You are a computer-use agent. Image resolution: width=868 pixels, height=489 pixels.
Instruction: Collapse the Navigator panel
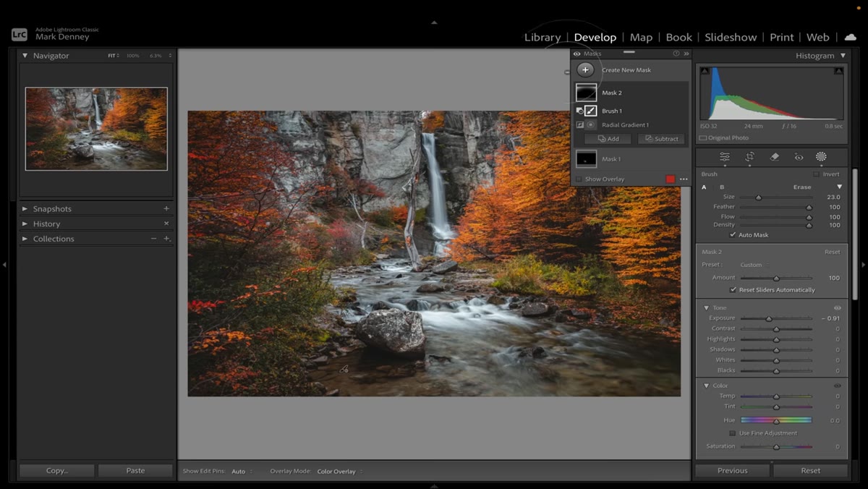pyautogui.click(x=25, y=56)
